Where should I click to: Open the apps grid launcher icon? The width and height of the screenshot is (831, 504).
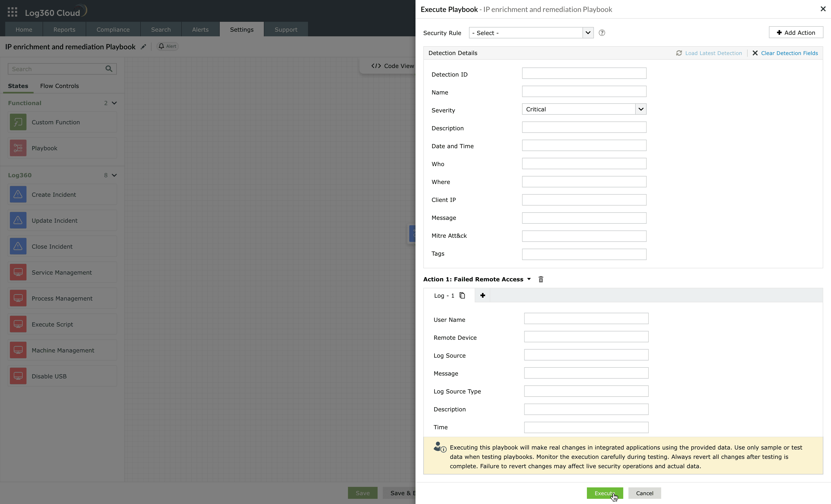coord(12,12)
